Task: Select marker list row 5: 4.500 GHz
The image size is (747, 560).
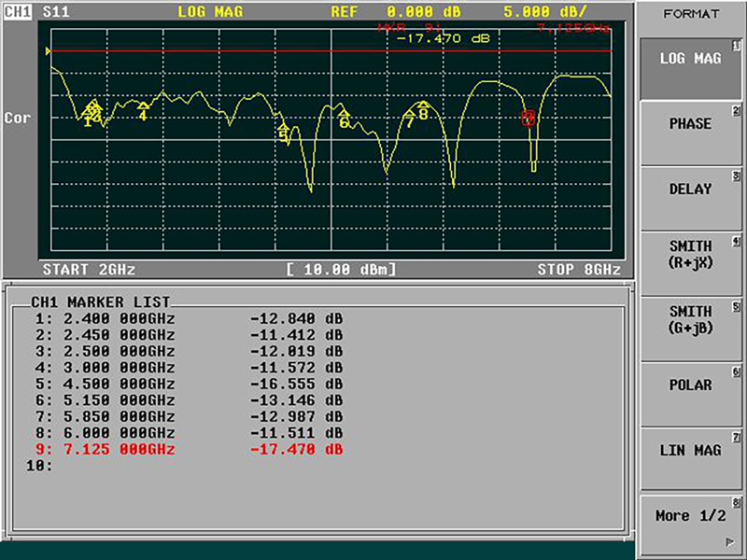Action: pos(189,384)
